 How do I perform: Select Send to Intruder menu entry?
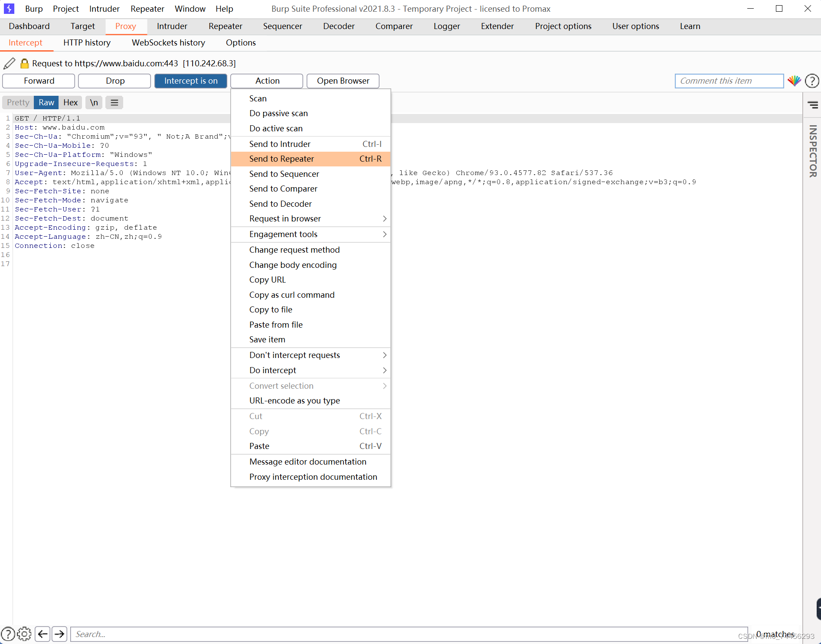(311, 144)
